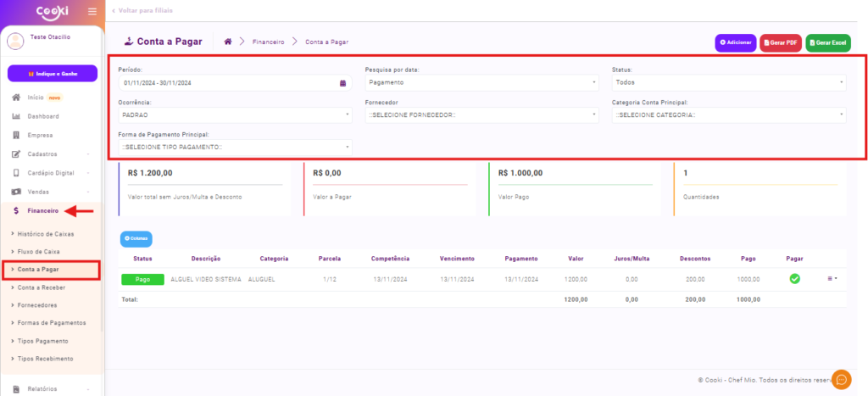Click the Período date range field
868x396 pixels.
pyautogui.click(x=227, y=83)
